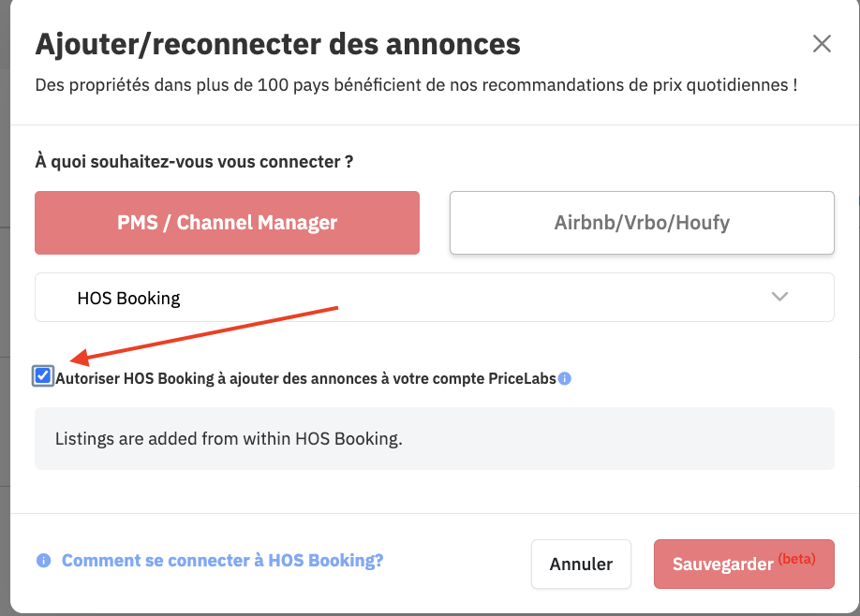Open the Comment se connecter à HOS Booking link
The image size is (860, 616).
tap(222, 560)
